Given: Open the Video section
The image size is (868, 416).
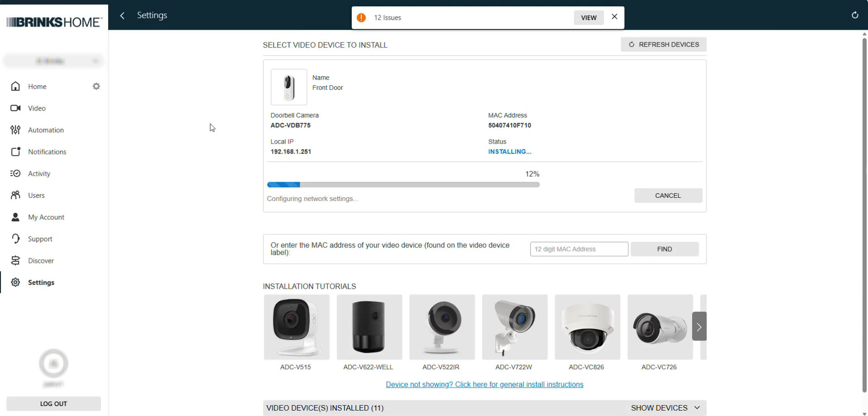Looking at the screenshot, I should pyautogui.click(x=37, y=108).
